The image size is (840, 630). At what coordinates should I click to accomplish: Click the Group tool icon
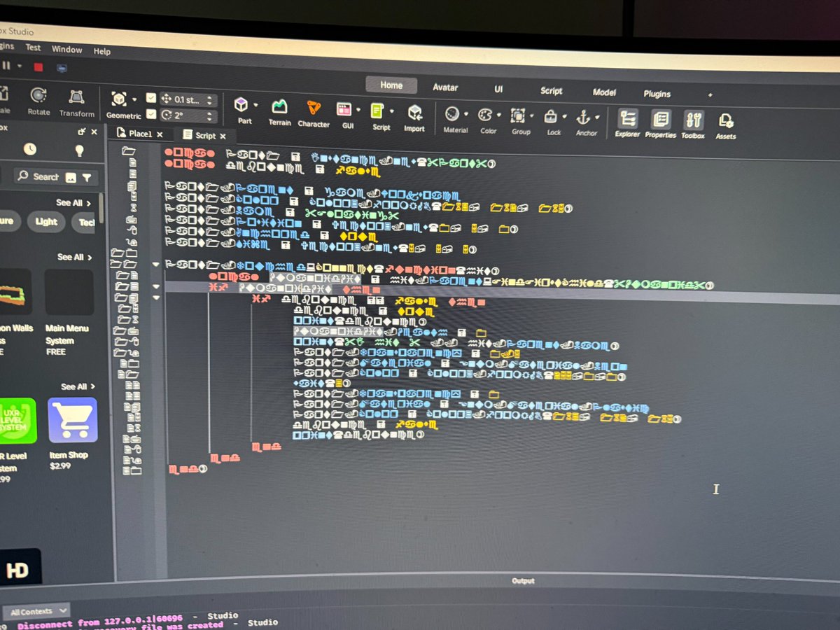click(x=518, y=115)
